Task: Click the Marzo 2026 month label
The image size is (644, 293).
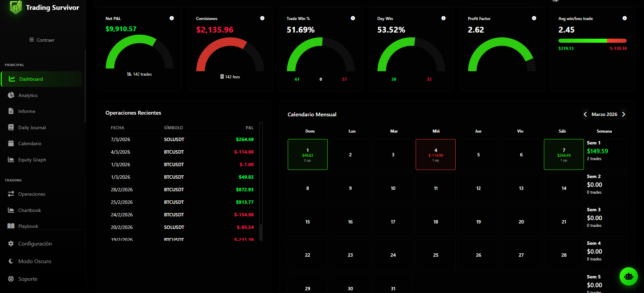Action: click(x=604, y=114)
